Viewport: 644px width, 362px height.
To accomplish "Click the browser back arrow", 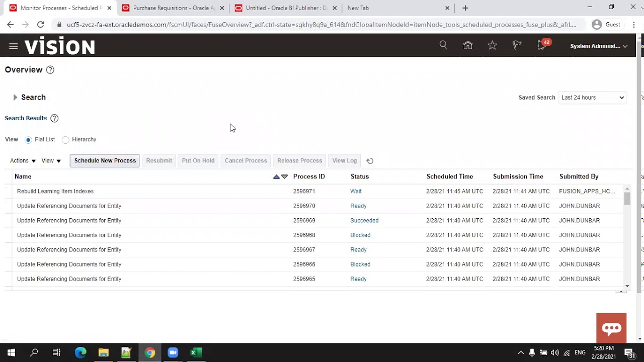I will [10, 24].
